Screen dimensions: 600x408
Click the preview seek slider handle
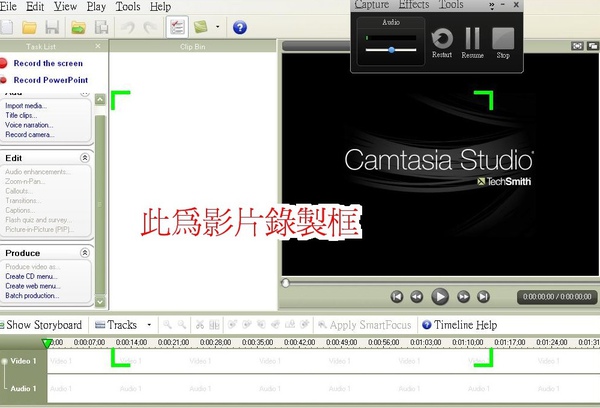point(285,283)
